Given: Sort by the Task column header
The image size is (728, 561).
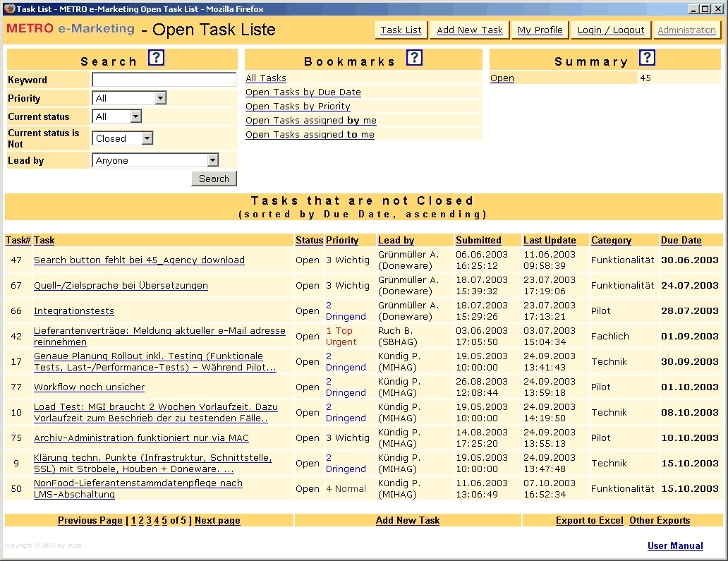Looking at the screenshot, I should coord(44,240).
